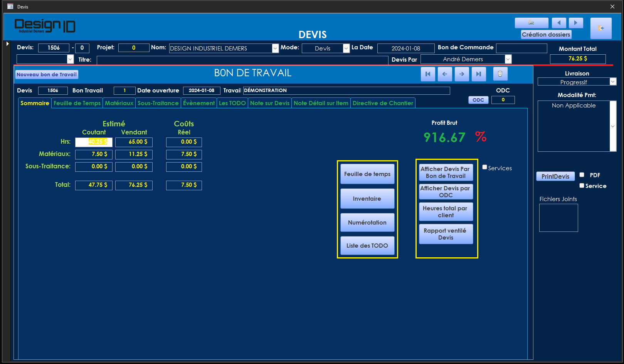624x364 pixels.
Task: Jump to last bon de travail record
Action: click(x=478, y=74)
